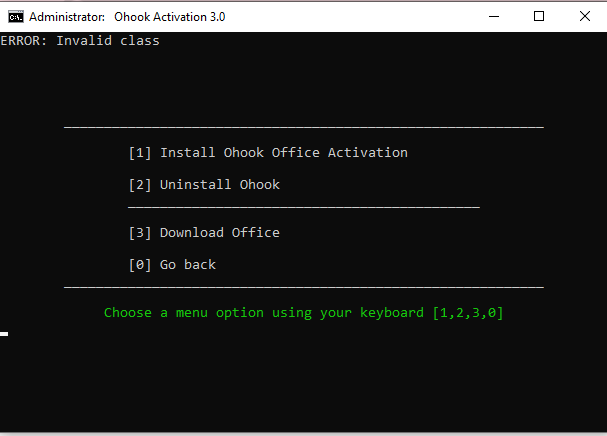Click the Administrator label in the title bar
607x436 pixels.
(x=67, y=17)
